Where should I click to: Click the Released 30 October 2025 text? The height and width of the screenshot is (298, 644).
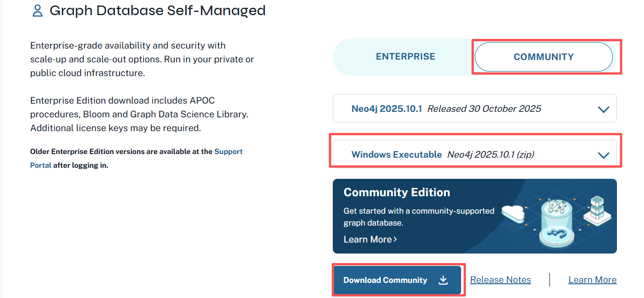click(x=484, y=109)
